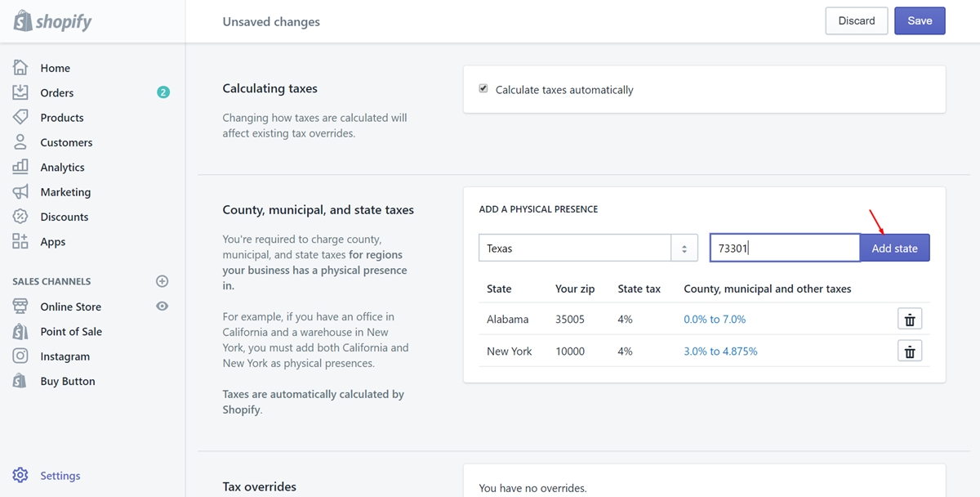This screenshot has height=497, width=980.
Task: Click the Orders inbox icon
Action: coord(20,92)
